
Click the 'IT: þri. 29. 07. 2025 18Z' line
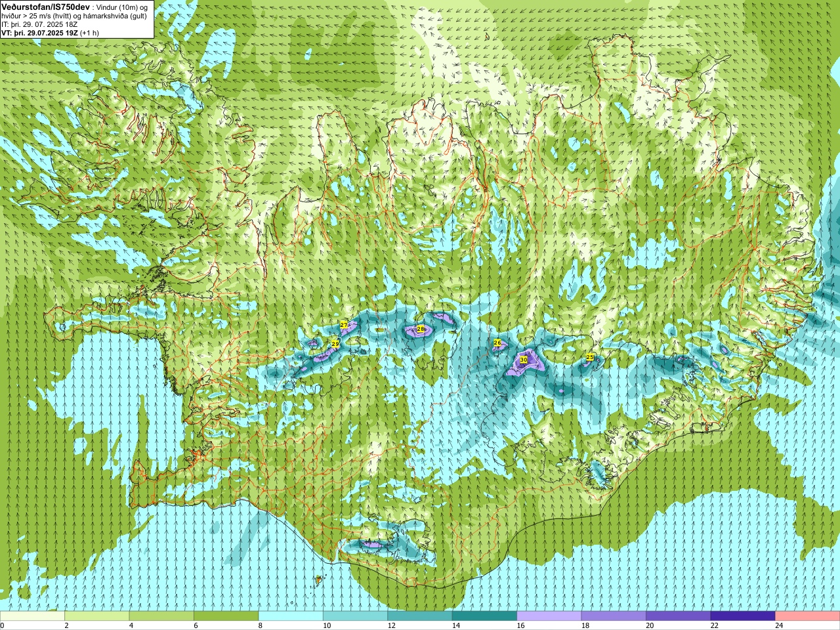39,24
